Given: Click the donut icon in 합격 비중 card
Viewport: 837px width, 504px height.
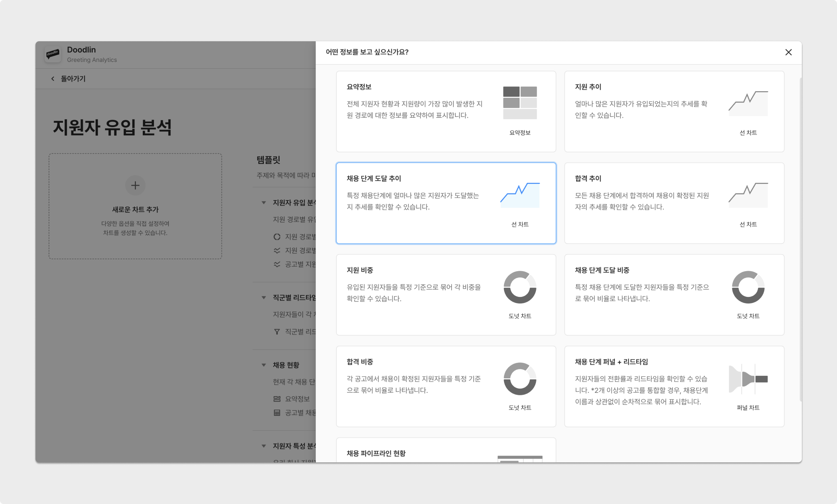Looking at the screenshot, I should click(520, 379).
